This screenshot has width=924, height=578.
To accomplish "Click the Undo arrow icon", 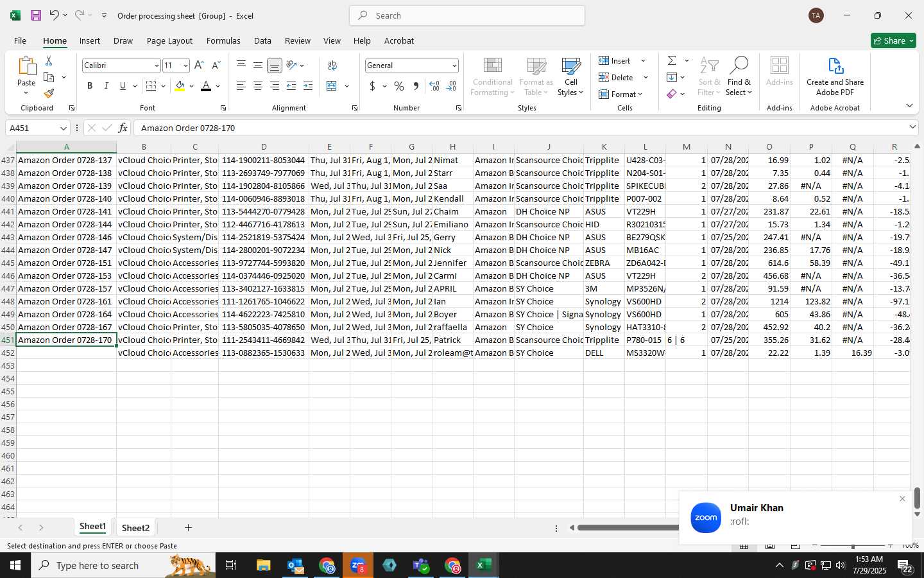I will 54,15.
